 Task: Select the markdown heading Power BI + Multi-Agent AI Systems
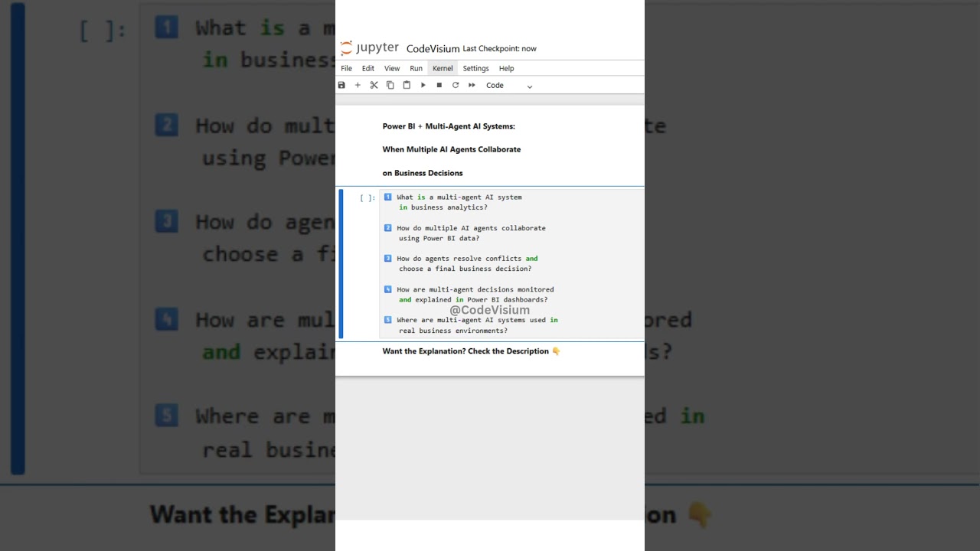tap(449, 126)
